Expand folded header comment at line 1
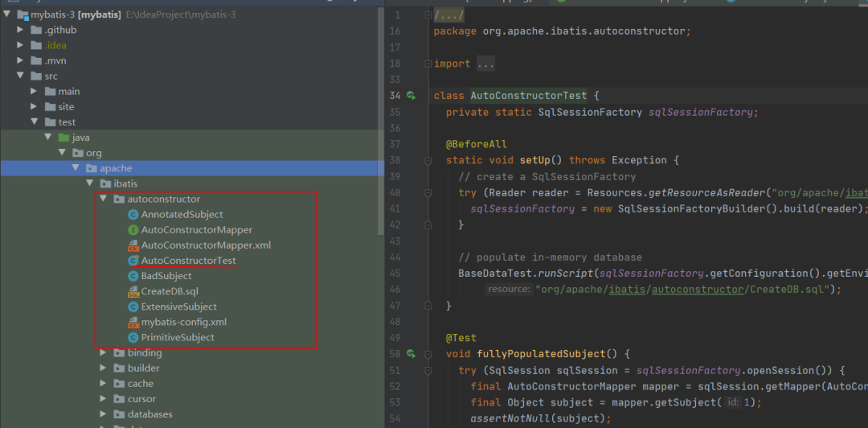 pos(428,15)
